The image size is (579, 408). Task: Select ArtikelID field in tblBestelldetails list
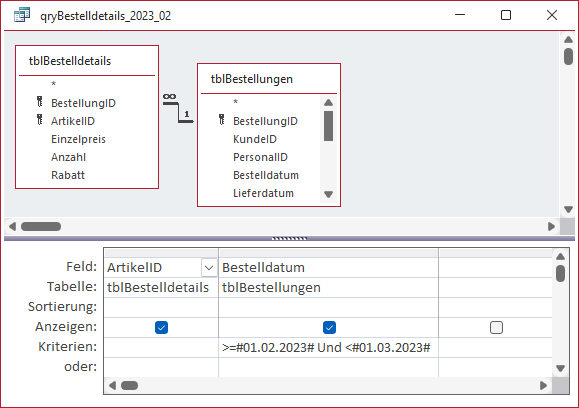(x=73, y=121)
